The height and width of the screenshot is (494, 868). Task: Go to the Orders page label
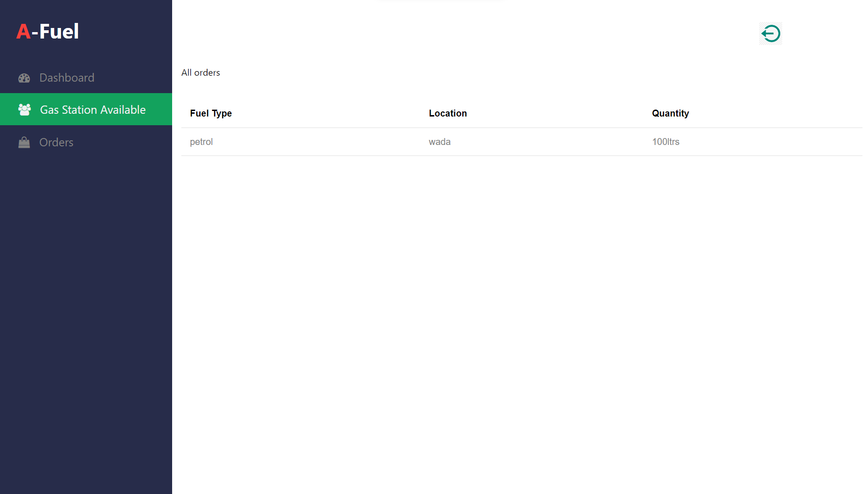click(x=56, y=143)
